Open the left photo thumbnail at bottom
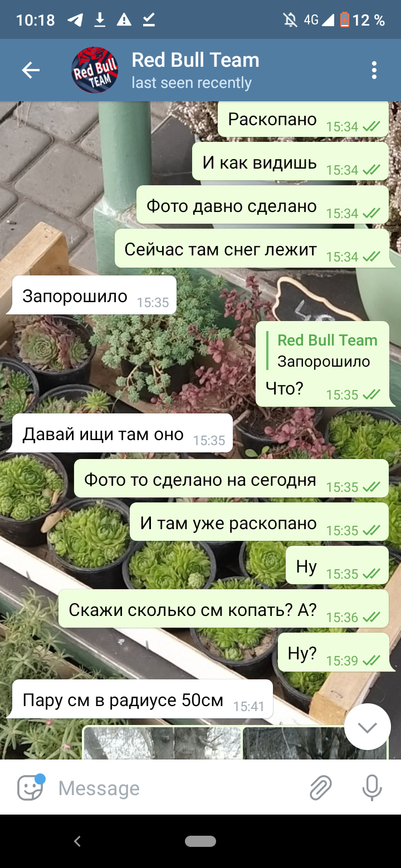Viewport: 401px width, 868px height. click(163, 742)
